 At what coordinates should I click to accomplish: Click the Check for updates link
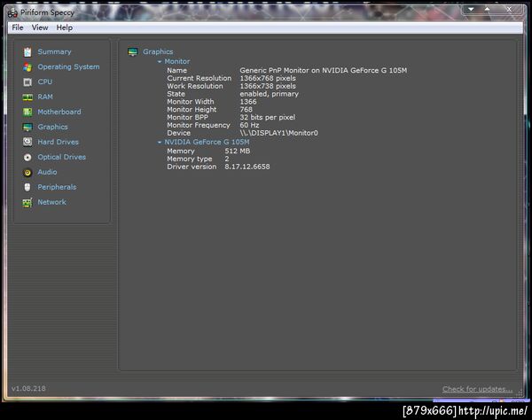coord(477,389)
